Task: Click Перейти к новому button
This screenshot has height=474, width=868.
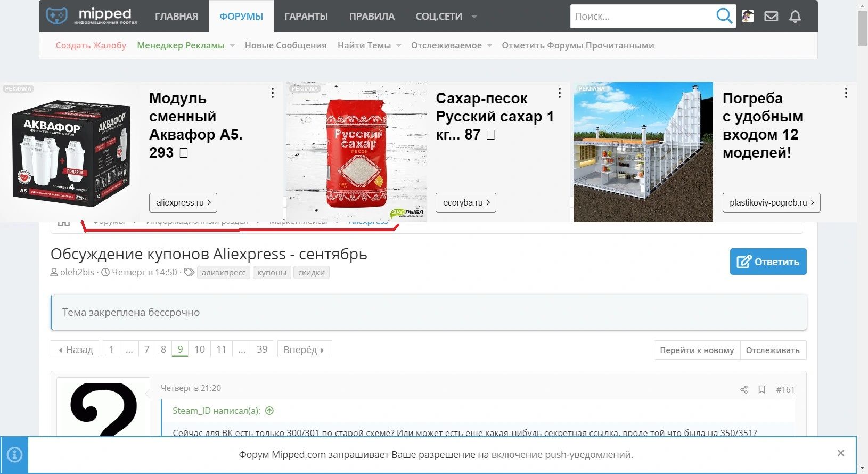Action: (697, 350)
